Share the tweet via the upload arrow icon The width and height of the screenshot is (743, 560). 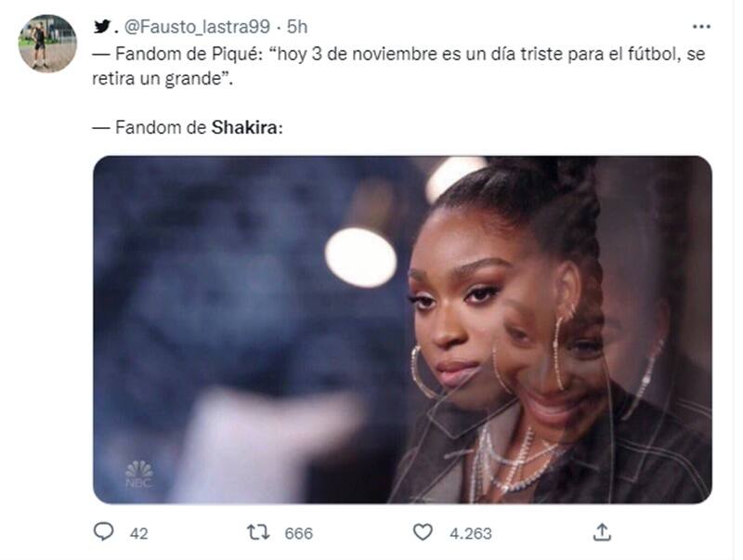point(602,532)
